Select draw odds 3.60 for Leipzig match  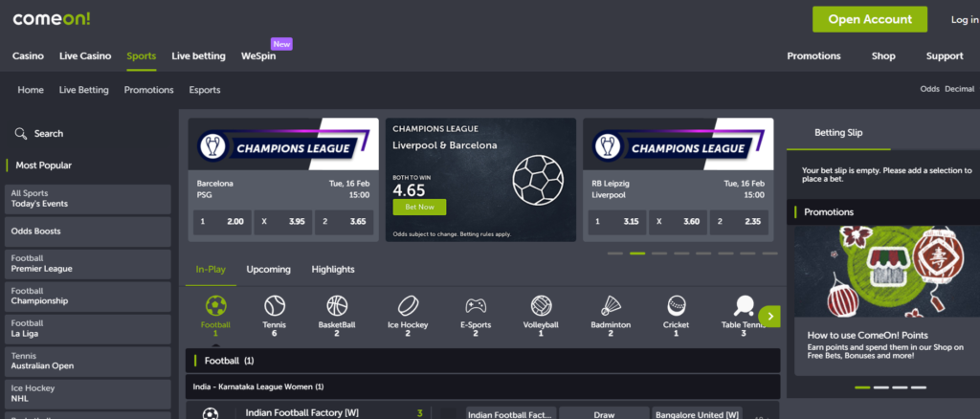pyautogui.click(x=677, y=222)
